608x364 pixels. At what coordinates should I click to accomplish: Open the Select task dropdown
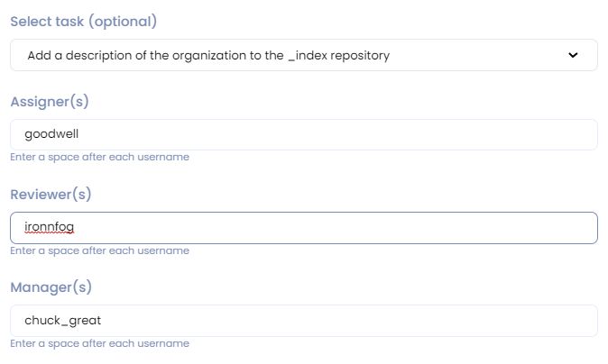tap(303, 55)
